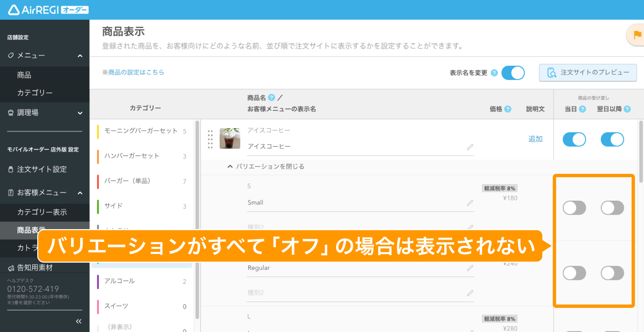The width and height of the screenshot is (644, 332).
Task: Click the icon beside お客様メニュー
Action: tap(11, 193)
